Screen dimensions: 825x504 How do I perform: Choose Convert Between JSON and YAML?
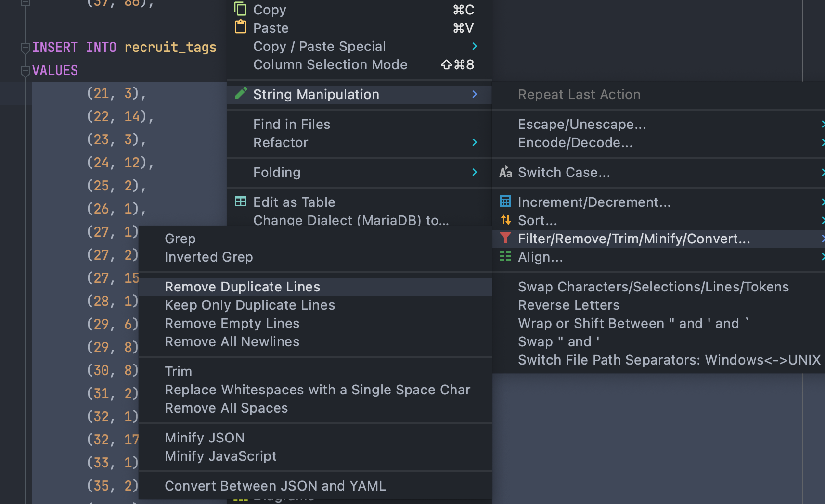coord(275,486)
